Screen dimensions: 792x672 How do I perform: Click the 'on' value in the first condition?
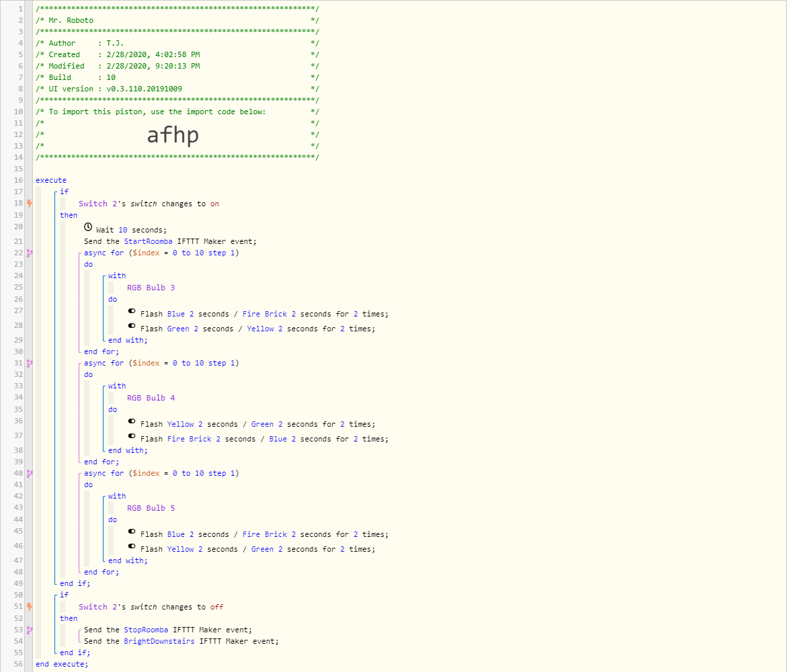214,204
